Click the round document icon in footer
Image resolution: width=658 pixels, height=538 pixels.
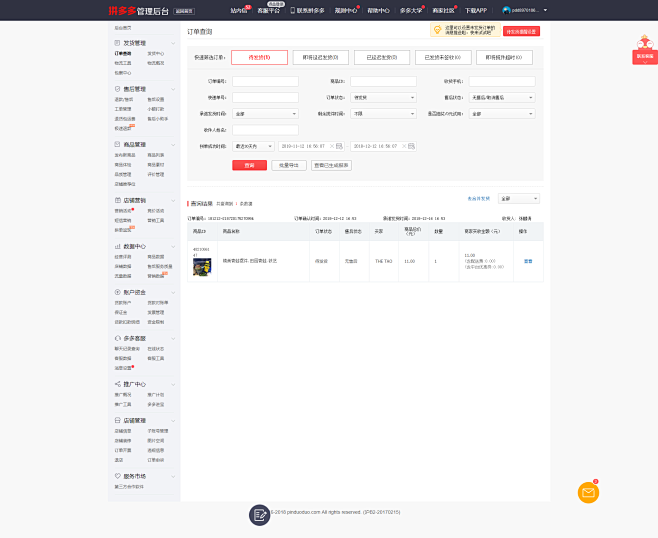pyautogui.click(x=259, y=514)
